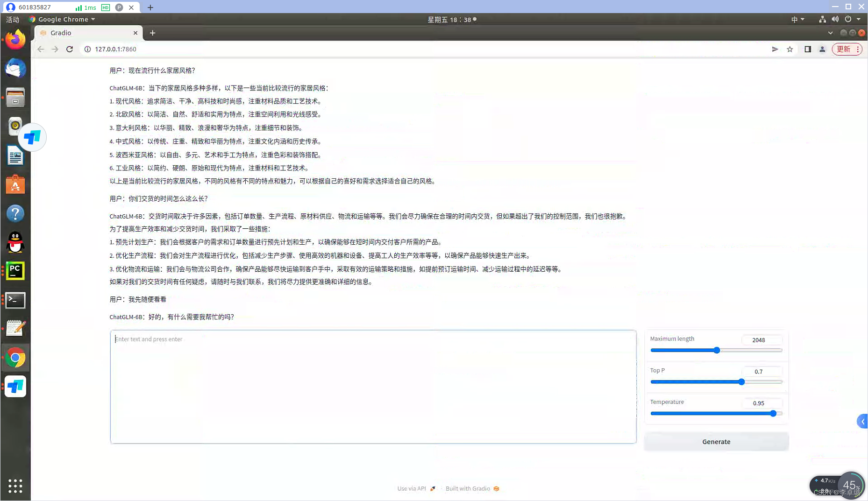Toggle Chrome side panel icon
868x501 pixels.
pos(807,49)
